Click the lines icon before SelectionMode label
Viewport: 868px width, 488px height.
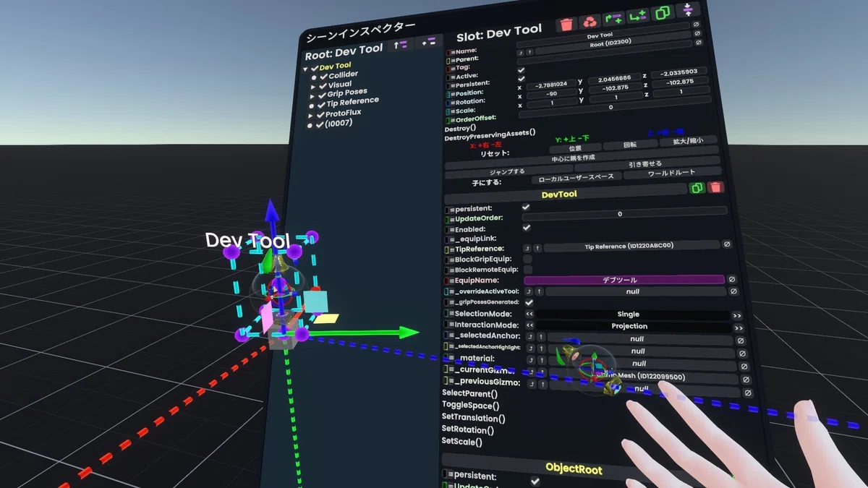[x=450, y=314]
